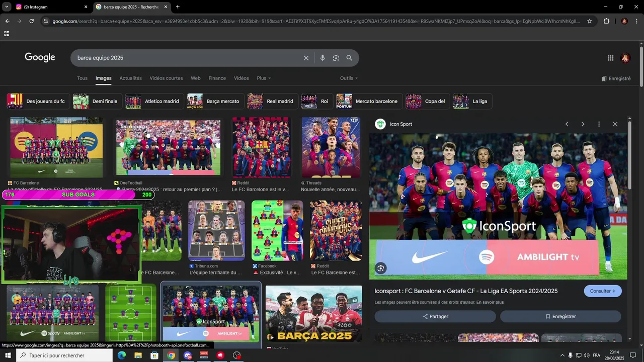Switch to the Web tab
The height and width of the screenshot is (362, 644).
[196, 78]
